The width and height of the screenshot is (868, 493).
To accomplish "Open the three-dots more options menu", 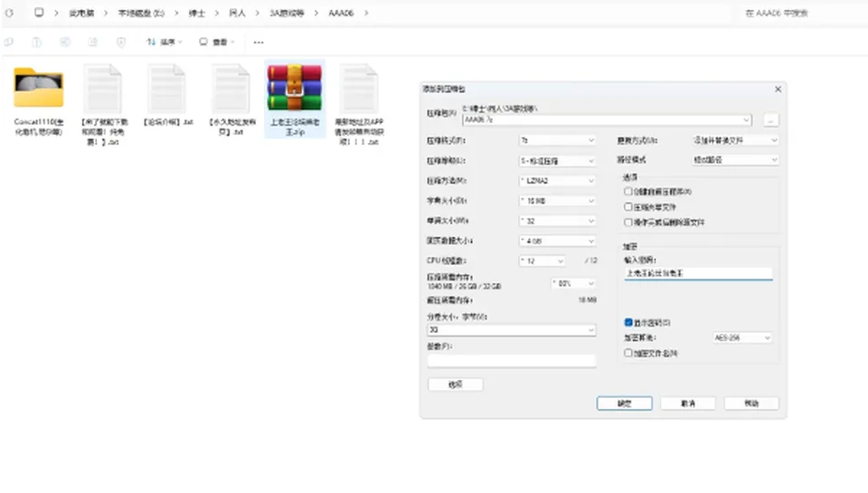I will (259, 43).
